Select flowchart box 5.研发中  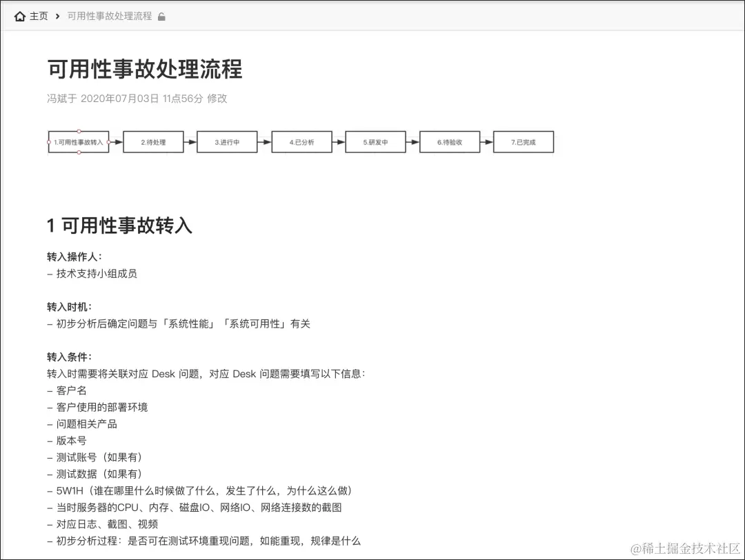375,142
